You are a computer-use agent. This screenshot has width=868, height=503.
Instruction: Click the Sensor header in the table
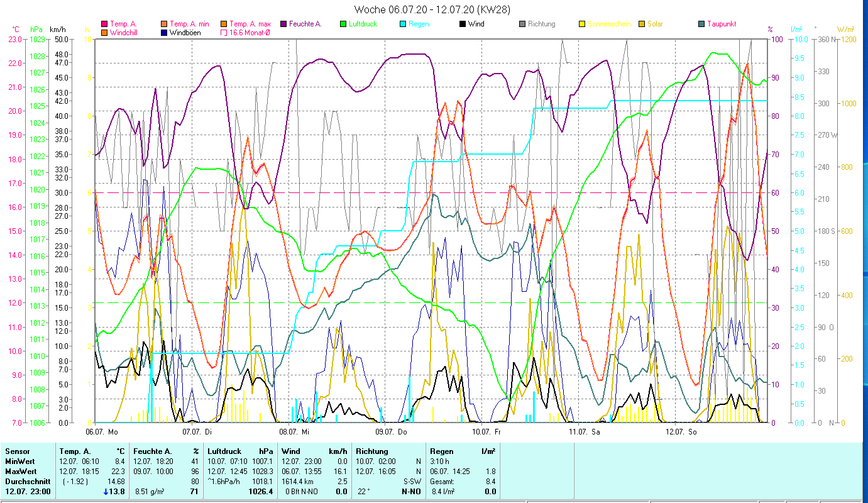17,451
